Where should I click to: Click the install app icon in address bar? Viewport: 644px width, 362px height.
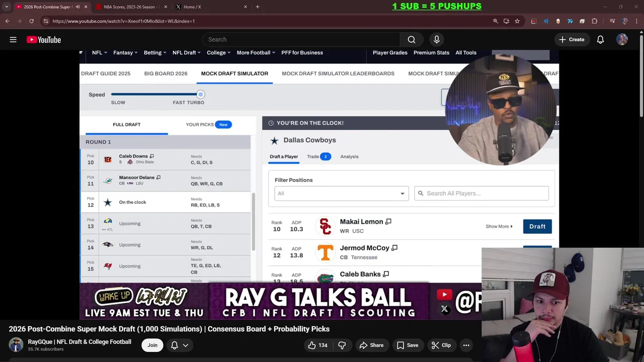(x=506, y=21)
